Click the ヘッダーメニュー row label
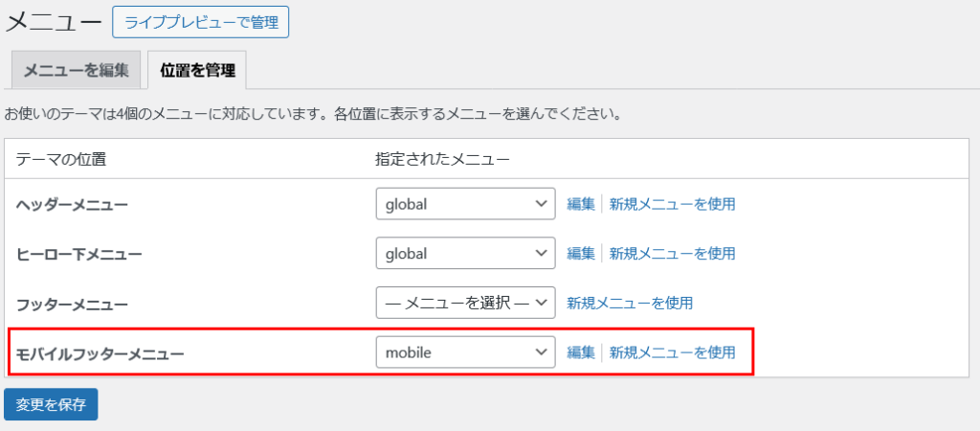 72,205
